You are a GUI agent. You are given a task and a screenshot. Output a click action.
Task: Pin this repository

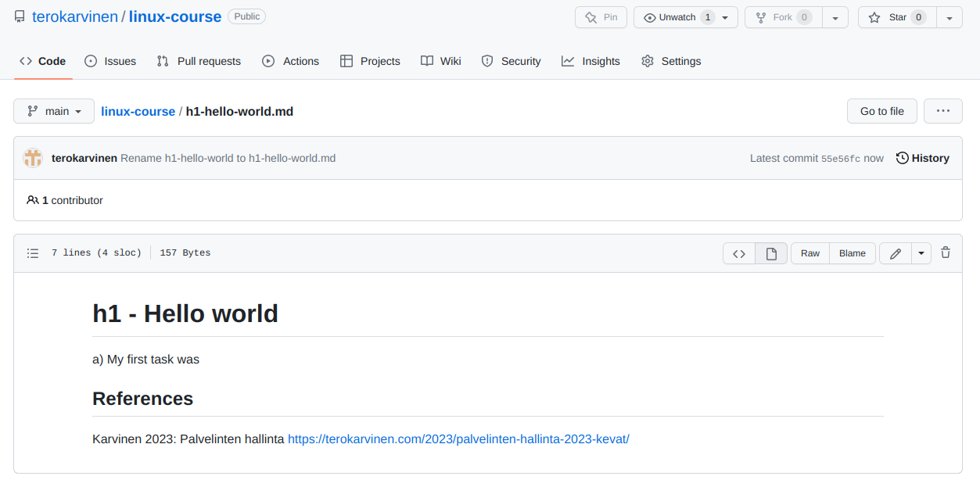point(601,17)
